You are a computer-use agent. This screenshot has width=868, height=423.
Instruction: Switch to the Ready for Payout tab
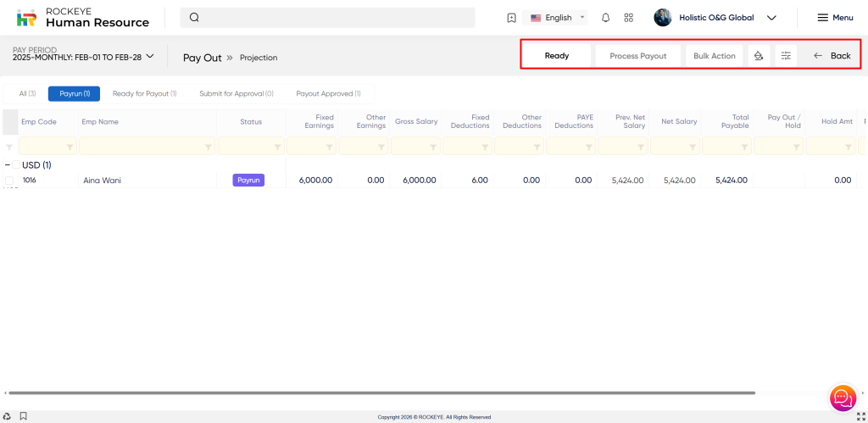coord(144,94)
